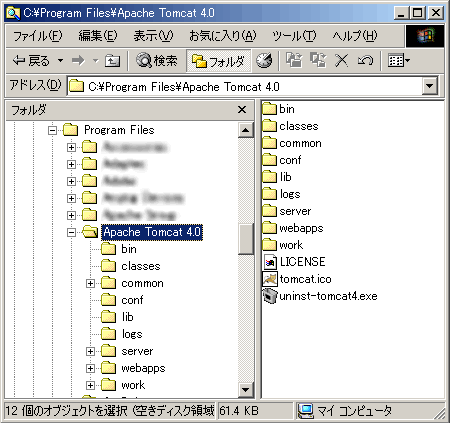Select the LICENSE file name

(303, 262)
